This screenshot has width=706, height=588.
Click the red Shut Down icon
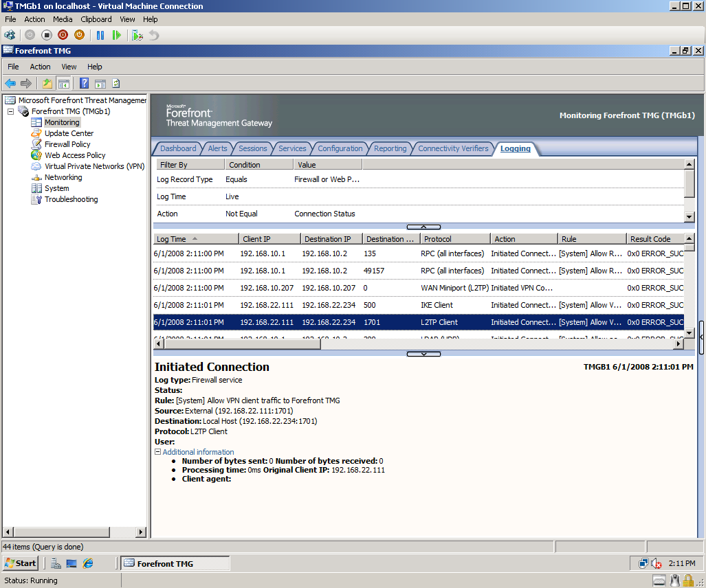pos(63,35)
